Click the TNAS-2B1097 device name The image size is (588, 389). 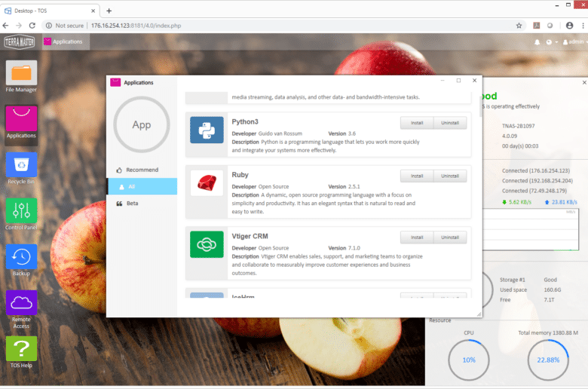click(x=518, y=126)
